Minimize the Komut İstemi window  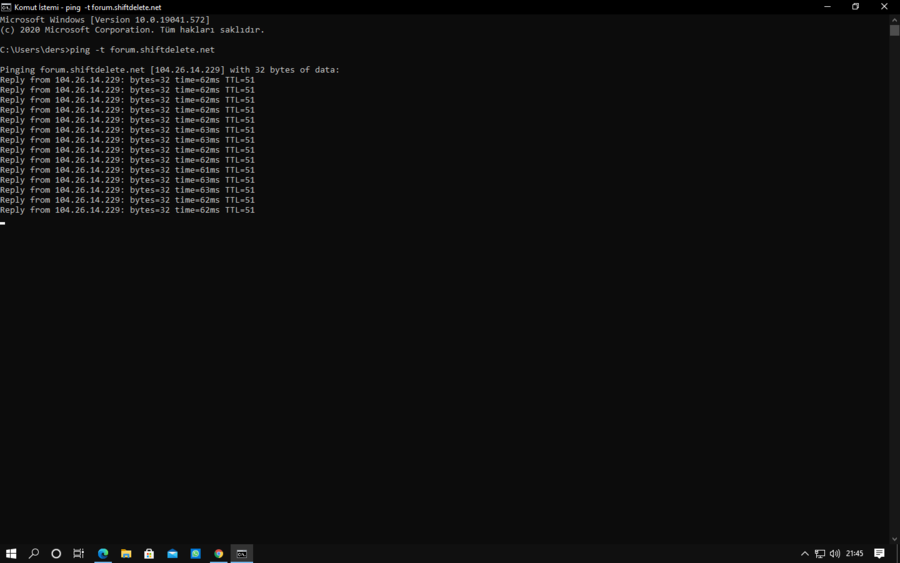[x=827, y=7]
